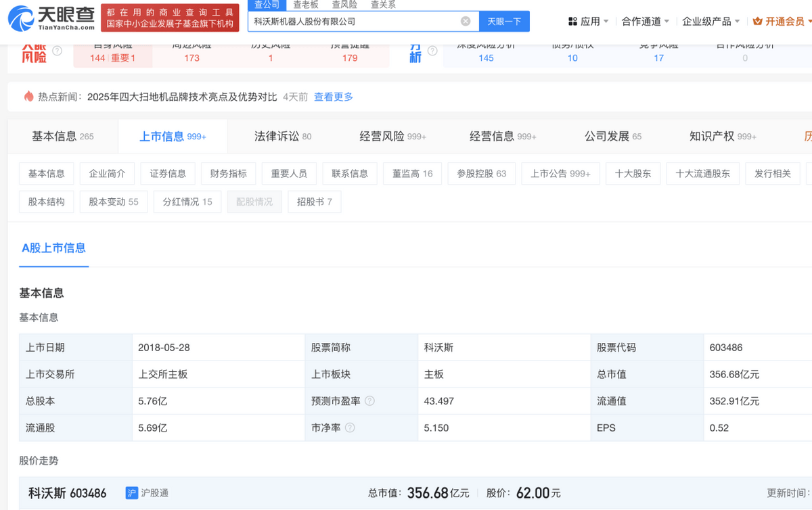Click the 173 count under 周边风险
This screenshot has width=812, height=510.
(192, 58)
